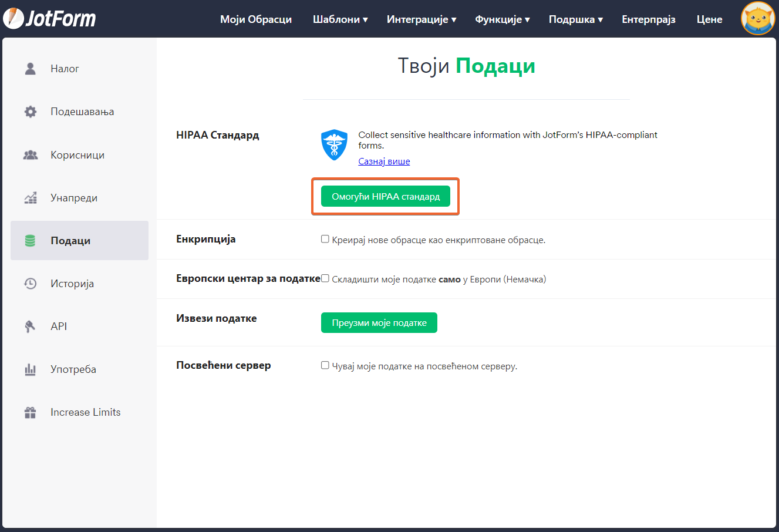This screenshot has width=779, height=532.
Task: Open the Цене pricing page
Action: coord(710,19)
